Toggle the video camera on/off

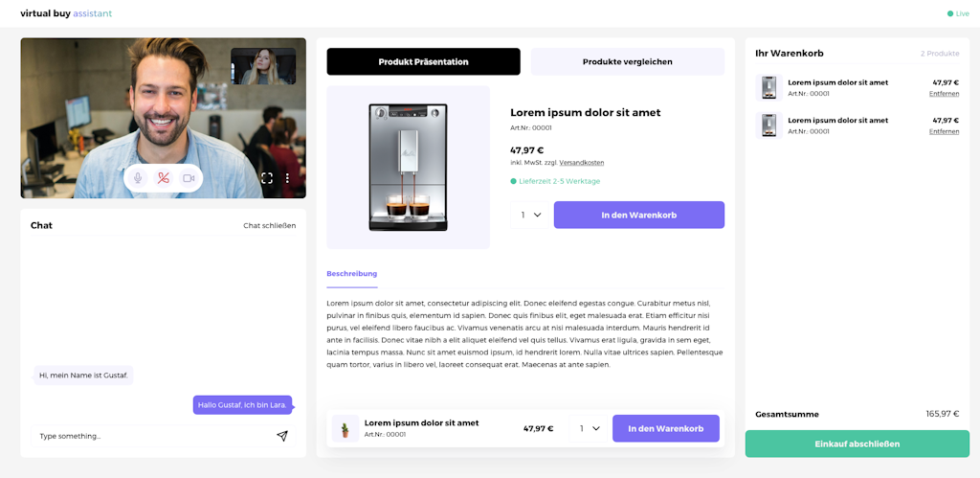(189, 178)
